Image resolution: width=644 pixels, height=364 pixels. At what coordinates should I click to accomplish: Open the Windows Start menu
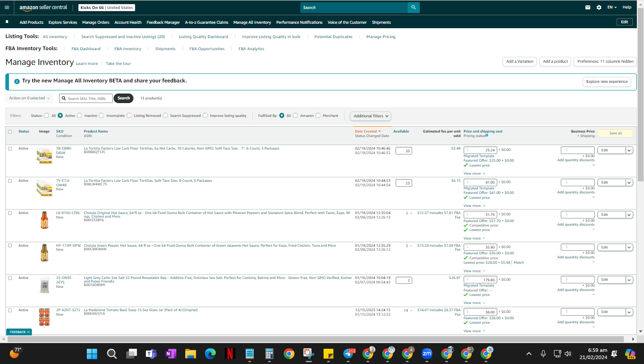(x=92, y=354)
